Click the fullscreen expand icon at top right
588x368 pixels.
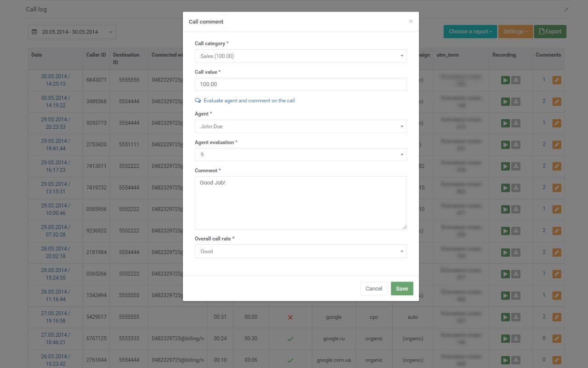567,9
